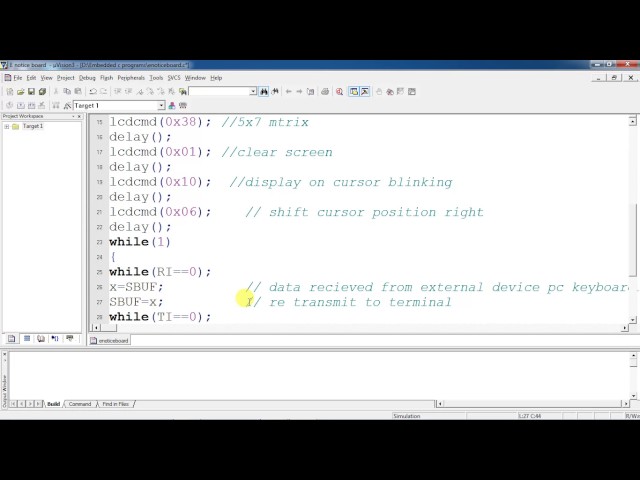Click the Save floppy disk icon
640x480 pixels.
click(31, 92)
